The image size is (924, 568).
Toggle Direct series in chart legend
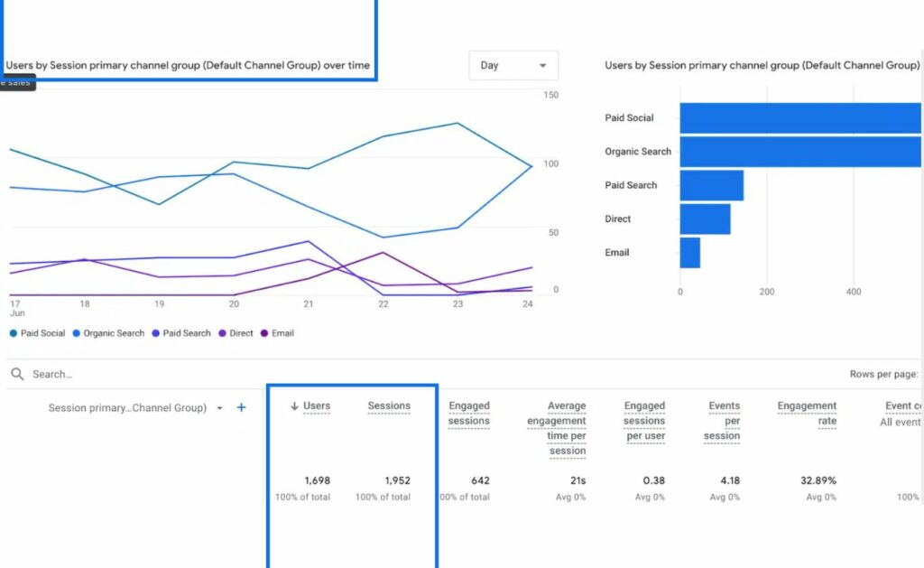coord(236,333)
